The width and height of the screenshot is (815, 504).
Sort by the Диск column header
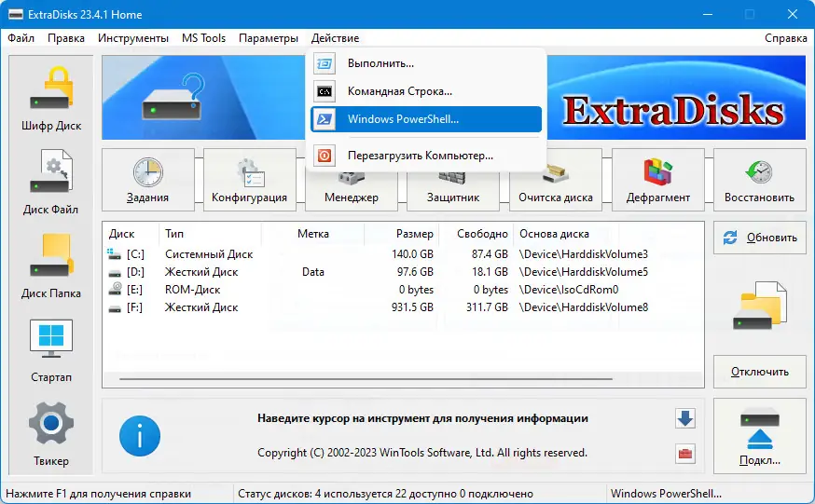click(x=131, y=234)
